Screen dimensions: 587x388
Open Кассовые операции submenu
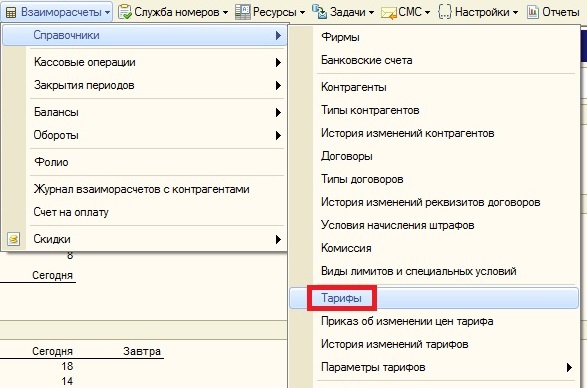(x=145, y=62)
